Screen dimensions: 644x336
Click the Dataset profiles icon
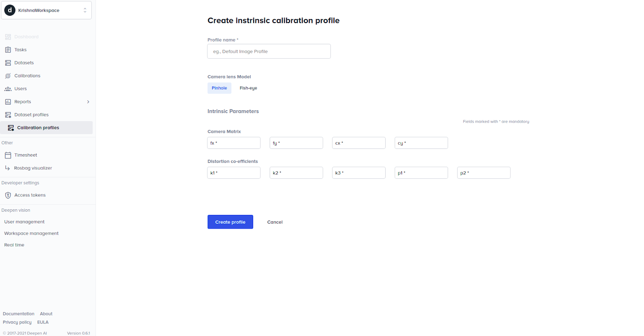point(8,115)
